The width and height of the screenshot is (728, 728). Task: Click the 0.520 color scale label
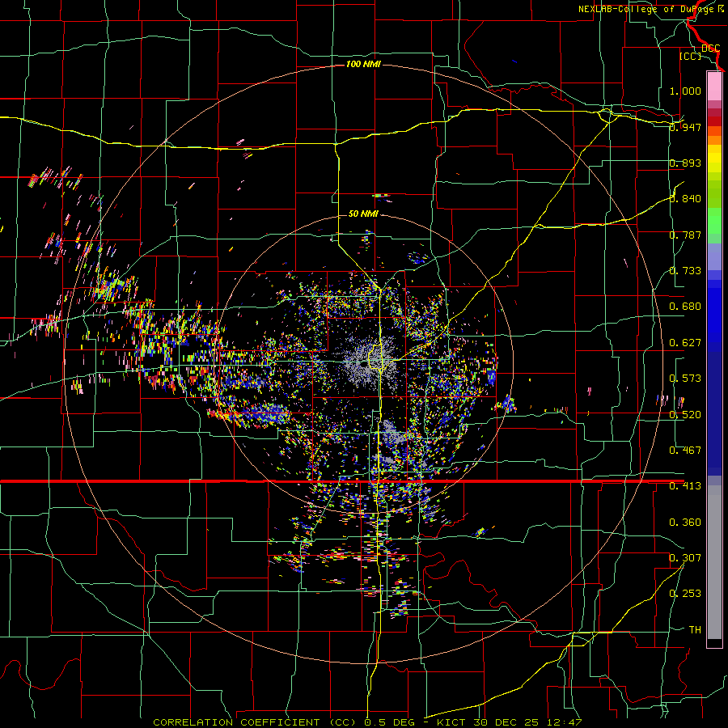pyautogui.click(x=685, y=415)
